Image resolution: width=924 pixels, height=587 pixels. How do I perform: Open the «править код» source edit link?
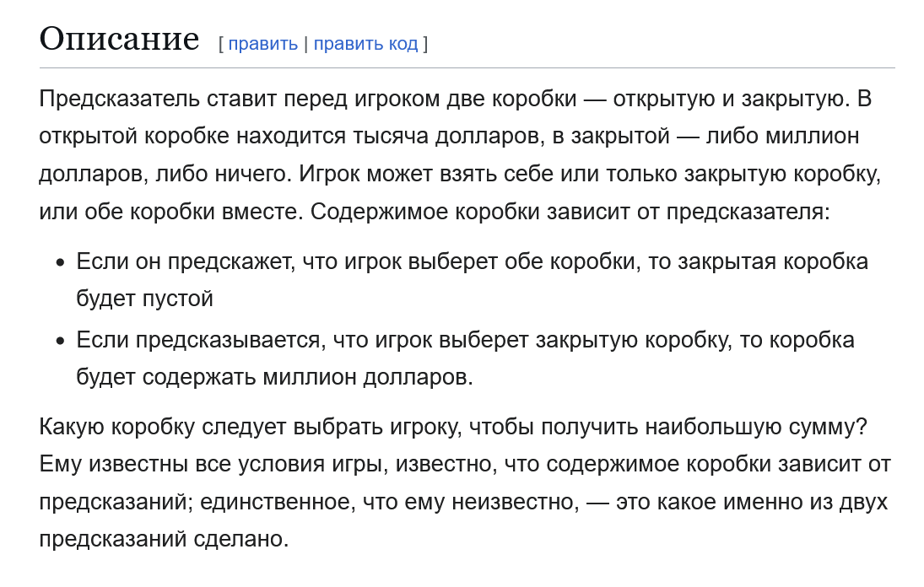(x=365, y=44)
